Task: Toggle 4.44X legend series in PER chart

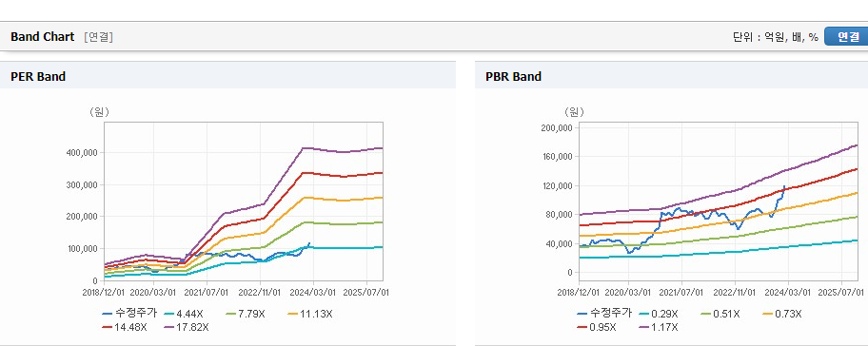Action: click(x=184, y=314)
